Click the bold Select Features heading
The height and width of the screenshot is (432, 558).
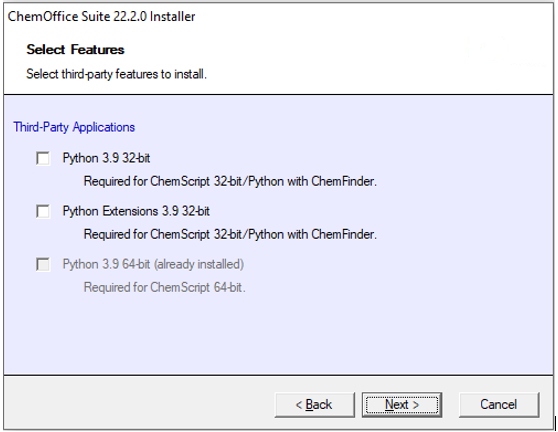point(75,49)
